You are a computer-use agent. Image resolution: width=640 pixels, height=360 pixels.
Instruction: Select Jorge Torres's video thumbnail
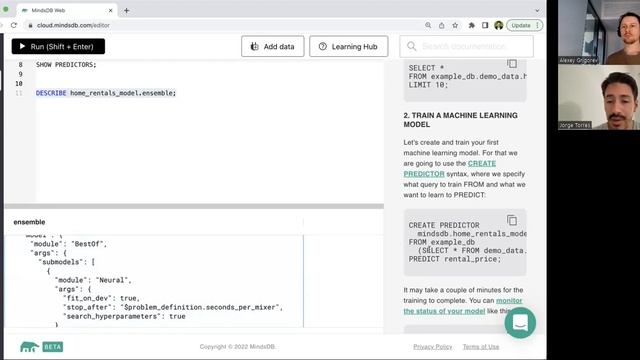[599, 98]
